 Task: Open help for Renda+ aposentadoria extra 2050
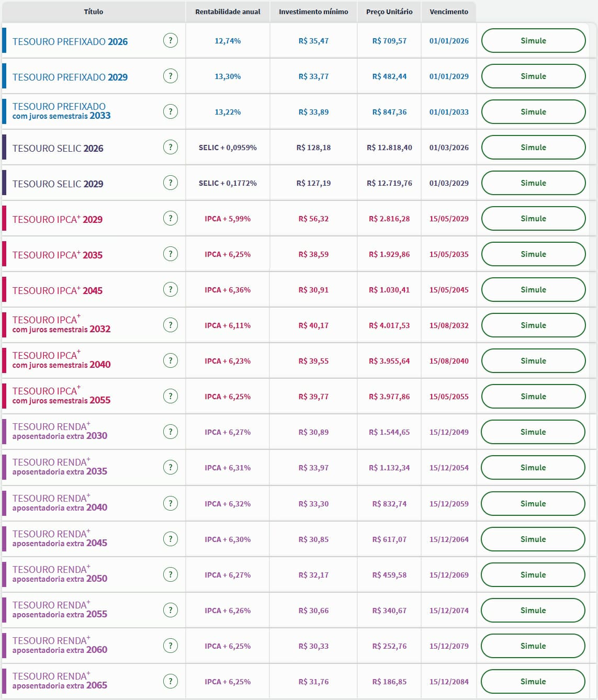coord(171,574)
